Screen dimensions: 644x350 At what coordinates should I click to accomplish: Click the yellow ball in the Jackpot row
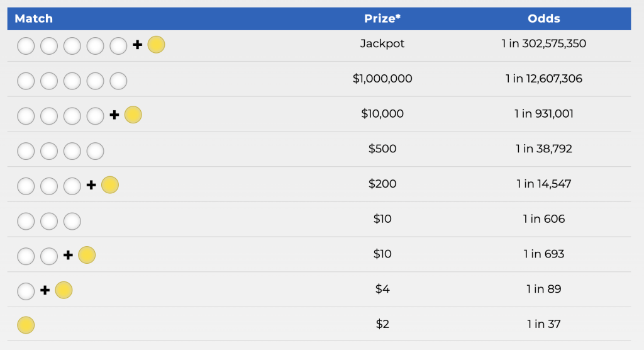(x=156, y=45)
